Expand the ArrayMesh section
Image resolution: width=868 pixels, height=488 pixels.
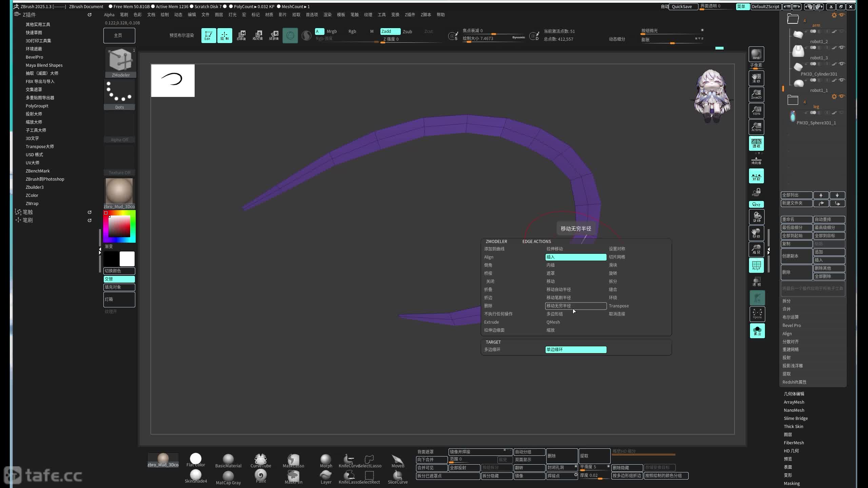tap(794, 402)
